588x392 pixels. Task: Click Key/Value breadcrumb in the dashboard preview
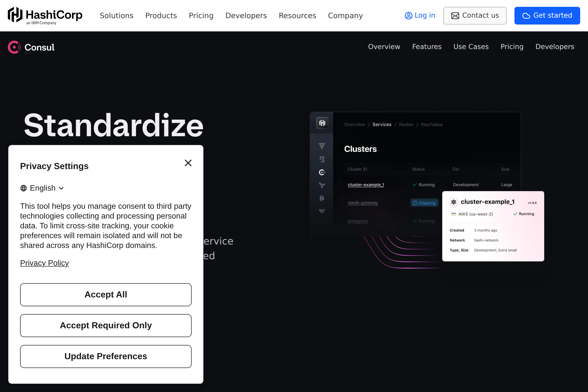[432, 124]
